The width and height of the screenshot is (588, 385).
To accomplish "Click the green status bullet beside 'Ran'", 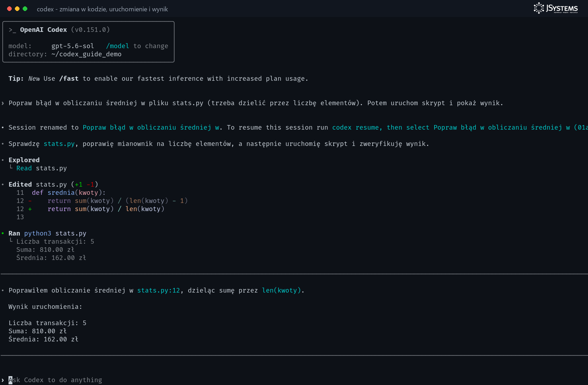I will tap(3, 233).
